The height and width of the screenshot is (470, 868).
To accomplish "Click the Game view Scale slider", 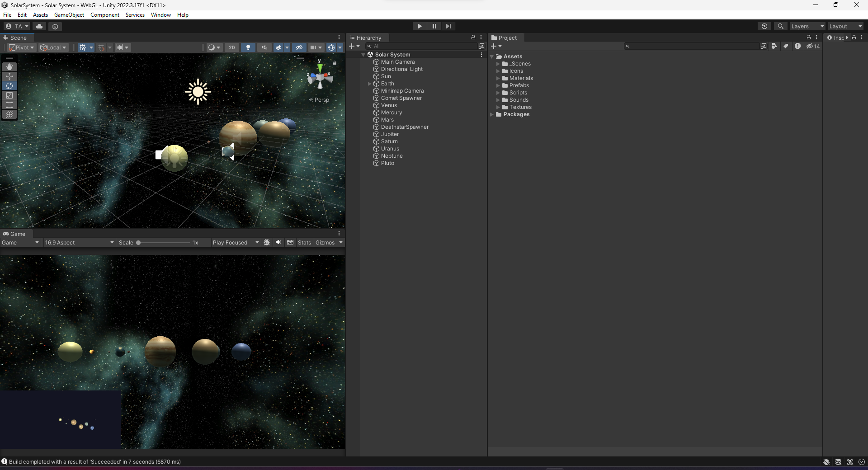I will (163, 243).
